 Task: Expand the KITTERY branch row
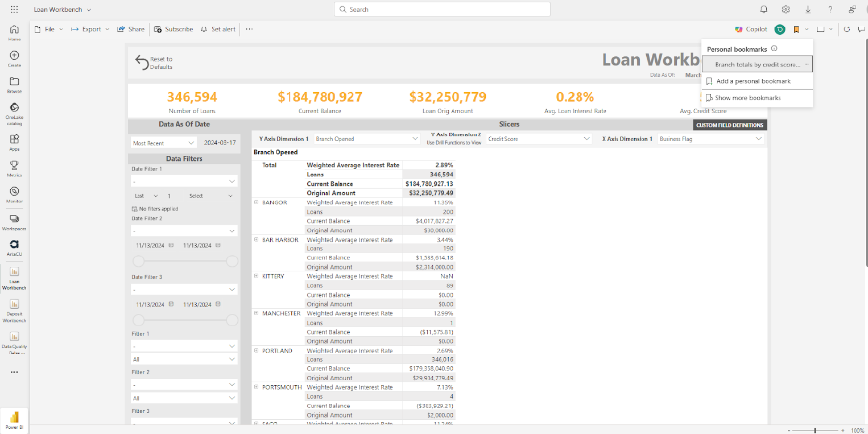(256, 276)
